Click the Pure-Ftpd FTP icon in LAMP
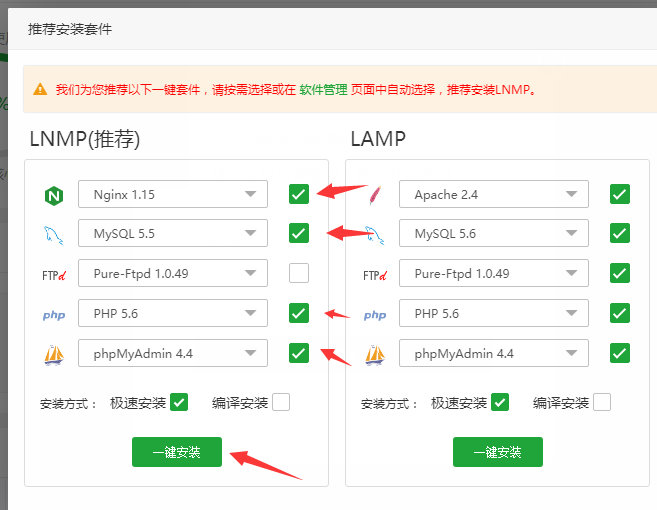 (374, 275)
